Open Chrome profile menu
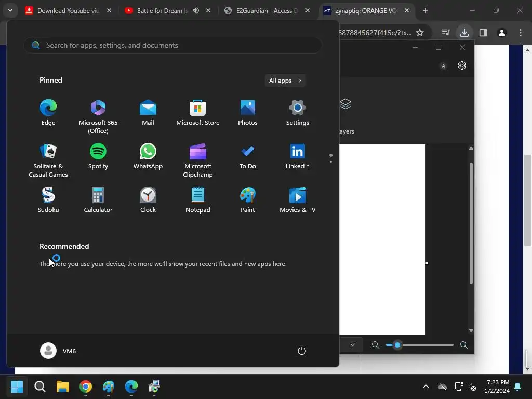This screenshot has width=532, height=399. pyautogui.click(x=502, y=33)
